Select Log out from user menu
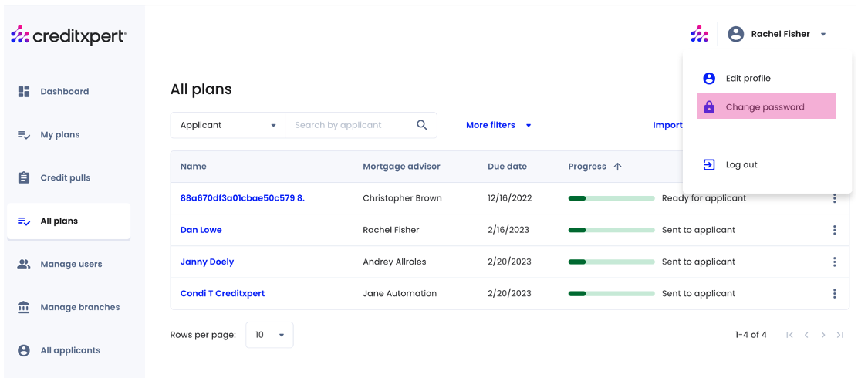 coord(766,164)
